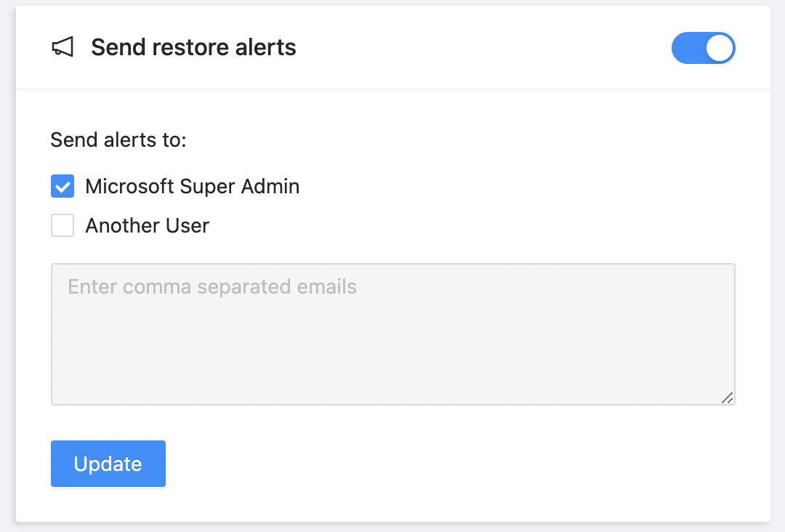Screen dimensions: 785x532
Task: Click the Update button
Action: 108,464
